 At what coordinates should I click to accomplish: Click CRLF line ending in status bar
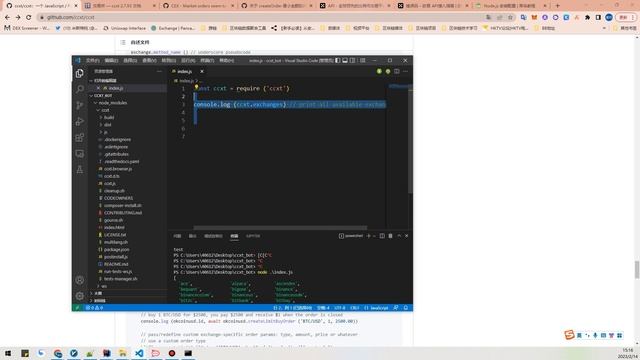coord(355,308)
